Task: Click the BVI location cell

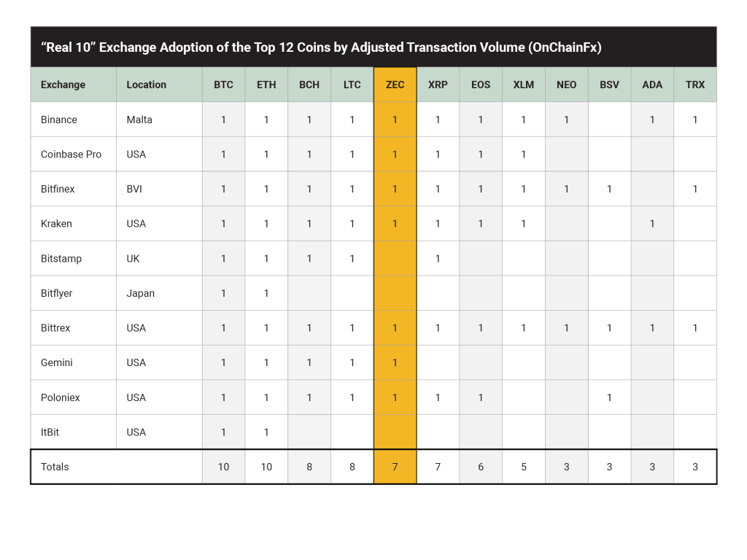Action: [134, 189]
